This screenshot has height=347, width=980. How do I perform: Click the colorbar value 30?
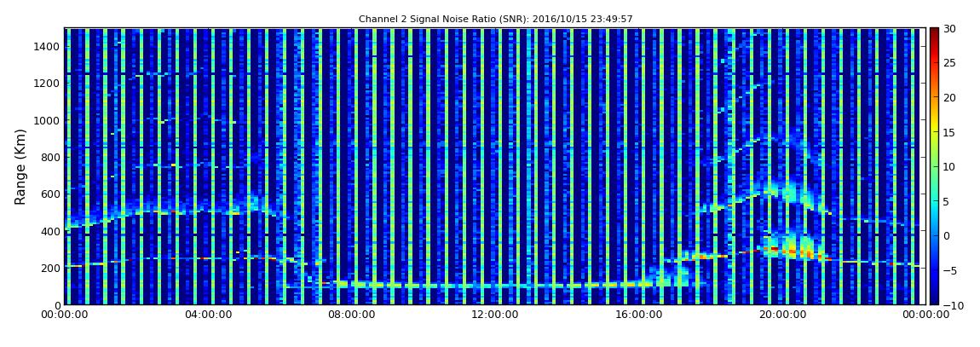[x=948, y=29]
